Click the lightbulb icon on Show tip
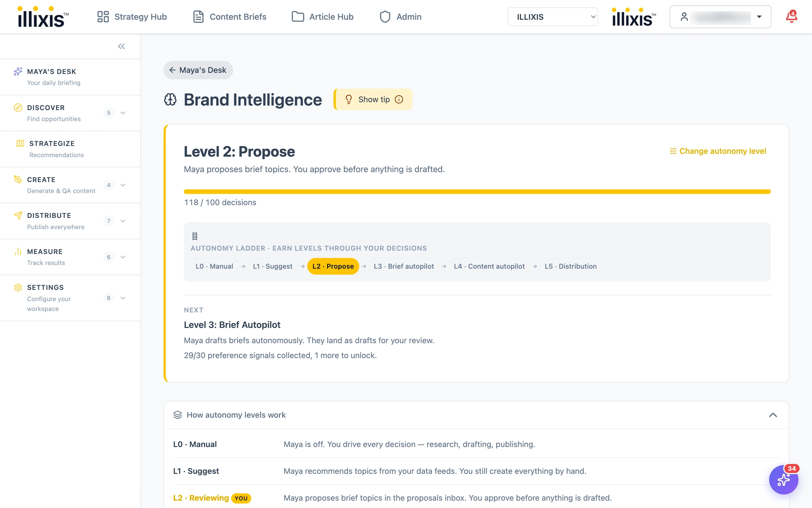This screenshot has height=508, width=812. coord(348,99)
